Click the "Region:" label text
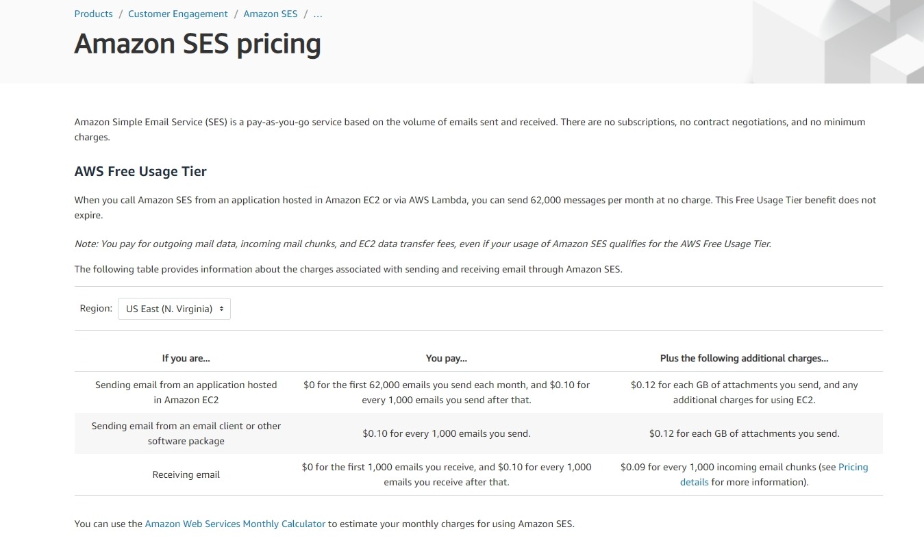 (x=96, y=309)
